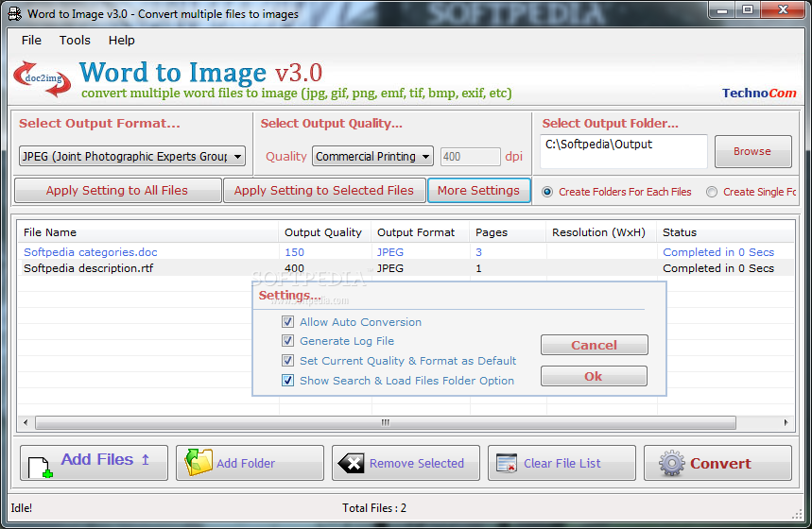The height and width of the screenshot is (529, 812).
Task: Click the Clear File List icon
Action: tap(507, 463)
